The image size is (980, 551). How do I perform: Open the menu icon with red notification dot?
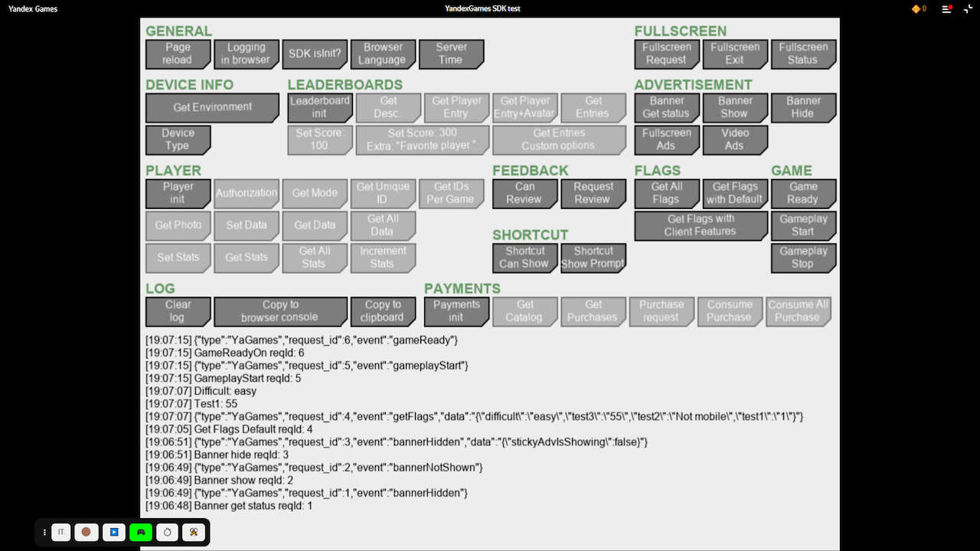click(x=947, y=8)
